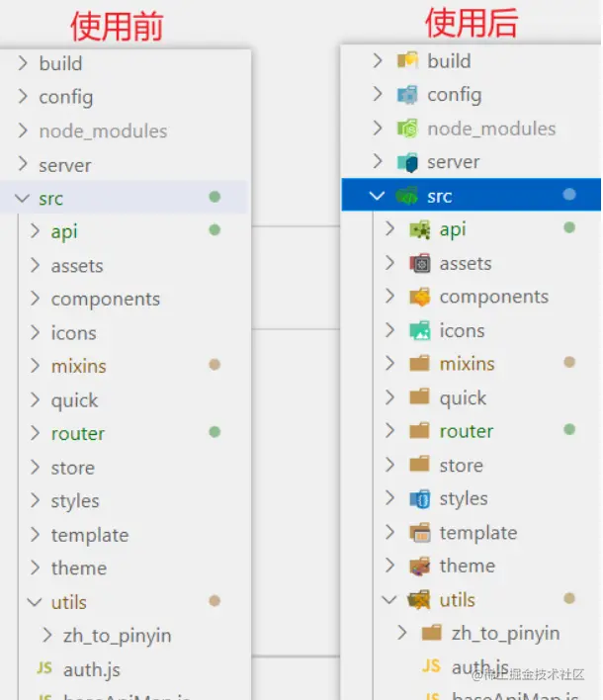Click the theme folder icon in right panel
Viewport: 603px width, 700px height.
coord(419,566)
